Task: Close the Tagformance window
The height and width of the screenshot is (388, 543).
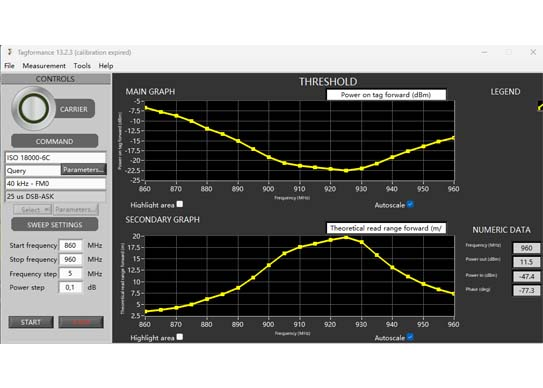Action: click(533, 52)
